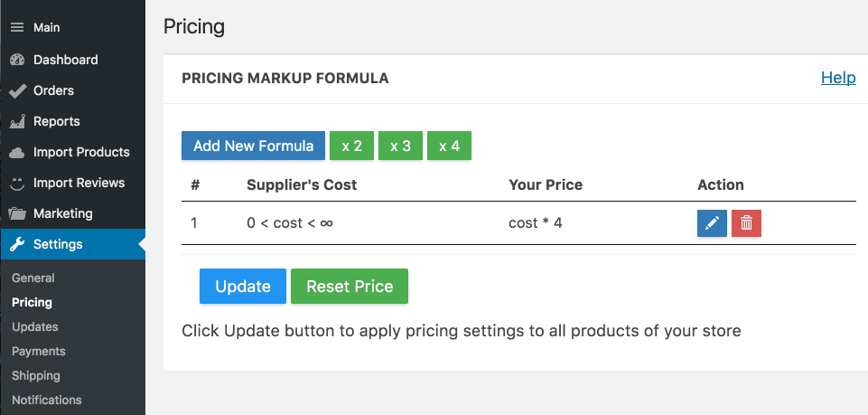The image size is (868, 415).
Task: Click the Dashboard gauge icon
Action: 17,60
